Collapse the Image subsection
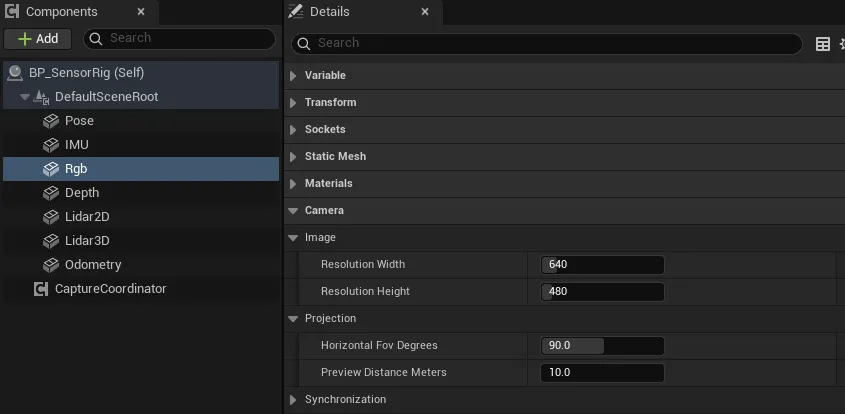Viewport: 845px width, 414px height. click(x=293, y=238)
